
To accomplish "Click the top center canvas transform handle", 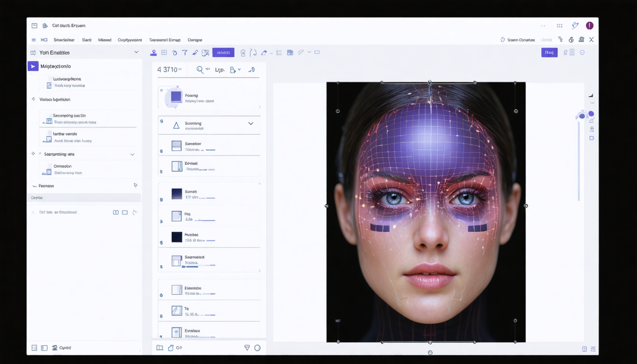I will [x=430, y=82].
